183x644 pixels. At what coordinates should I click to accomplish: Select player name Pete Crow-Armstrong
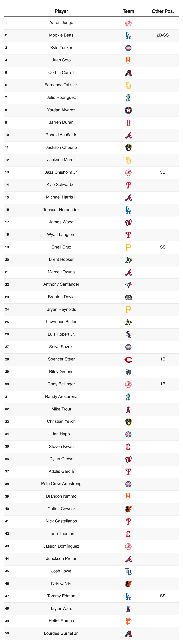(x=61, y=484)
